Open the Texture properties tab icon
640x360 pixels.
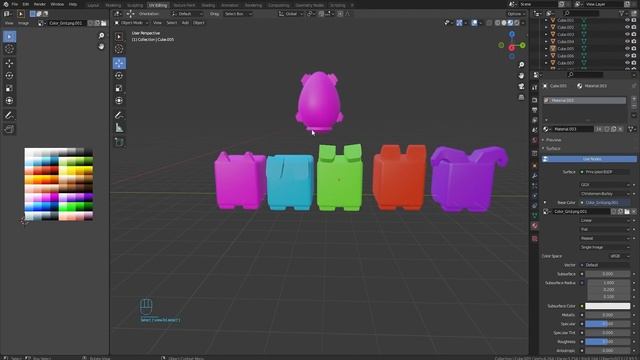click(535, 239)
